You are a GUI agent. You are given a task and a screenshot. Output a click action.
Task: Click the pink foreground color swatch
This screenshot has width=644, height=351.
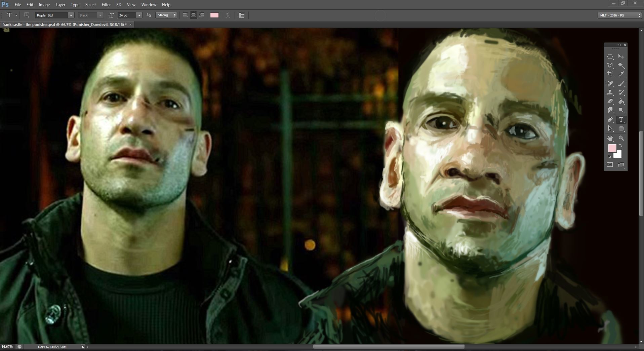[612, 148]
